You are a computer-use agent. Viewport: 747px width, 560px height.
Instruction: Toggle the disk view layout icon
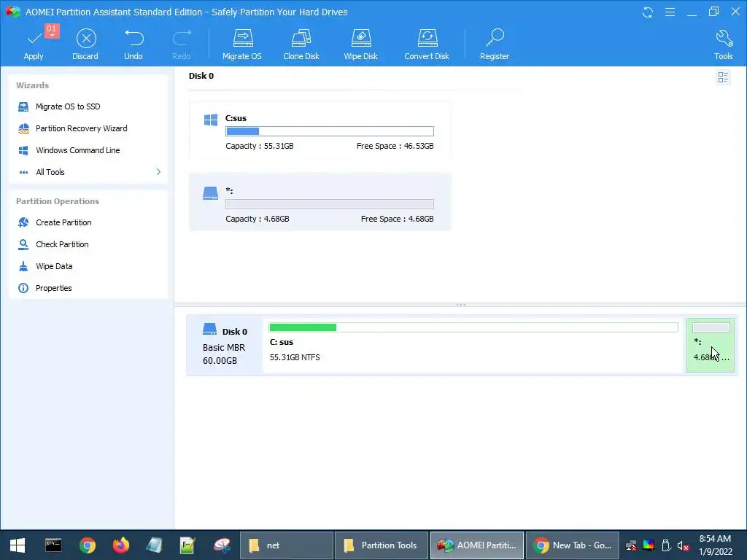(x=723, y=77)
